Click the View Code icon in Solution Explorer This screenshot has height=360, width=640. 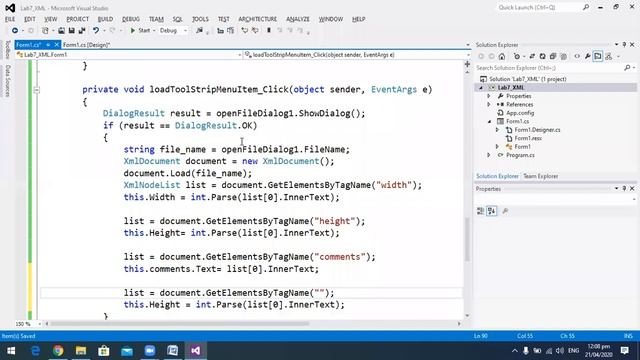(577, 57)
